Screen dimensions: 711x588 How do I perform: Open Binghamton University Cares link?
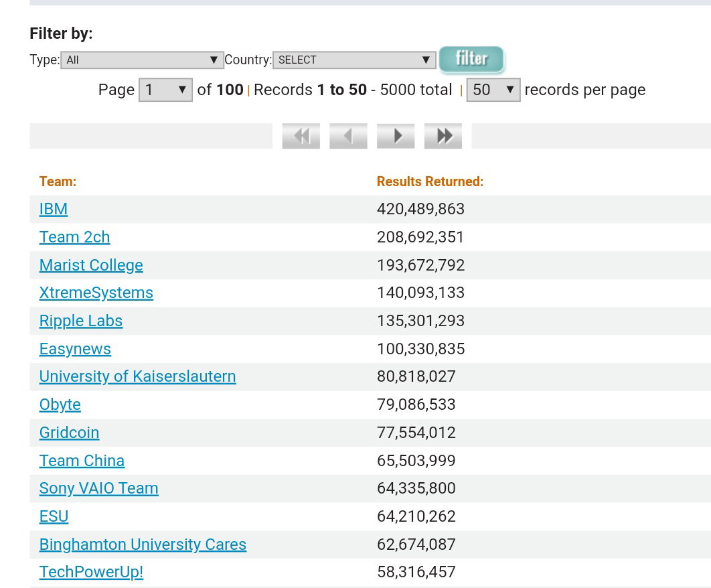click(143, 545)
